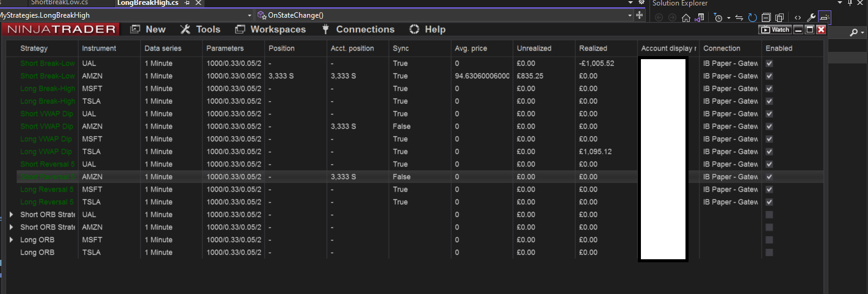868x294 pixels.
Task: Select unrealized value £835.25 cell
Action: 543,76
